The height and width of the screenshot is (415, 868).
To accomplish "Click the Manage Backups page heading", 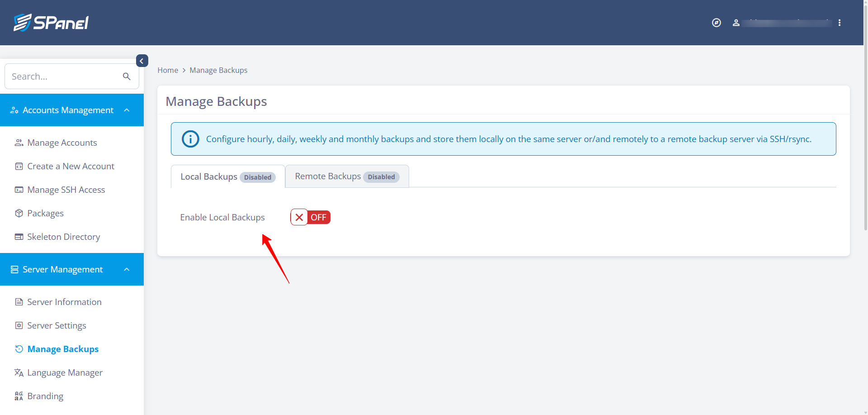I will pyautogui.click(x=217, y=101).
